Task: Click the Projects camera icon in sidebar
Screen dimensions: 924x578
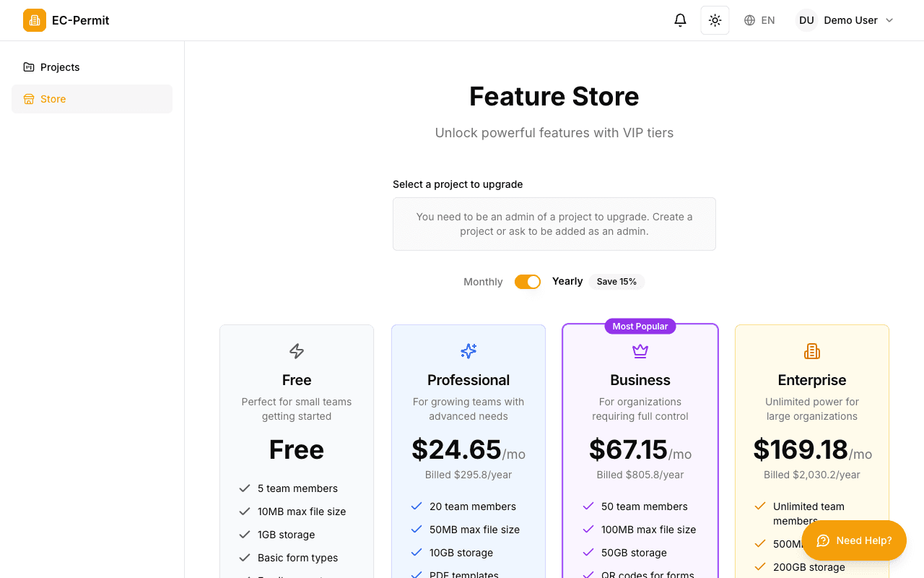Action: pyautogui.click(x=27, y=66)
